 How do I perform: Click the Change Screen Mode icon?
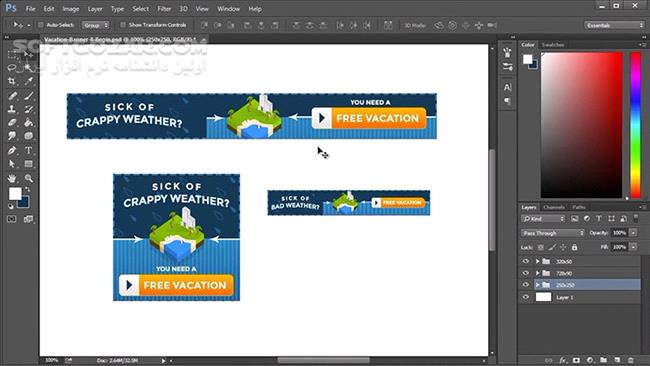pos(28,219)
